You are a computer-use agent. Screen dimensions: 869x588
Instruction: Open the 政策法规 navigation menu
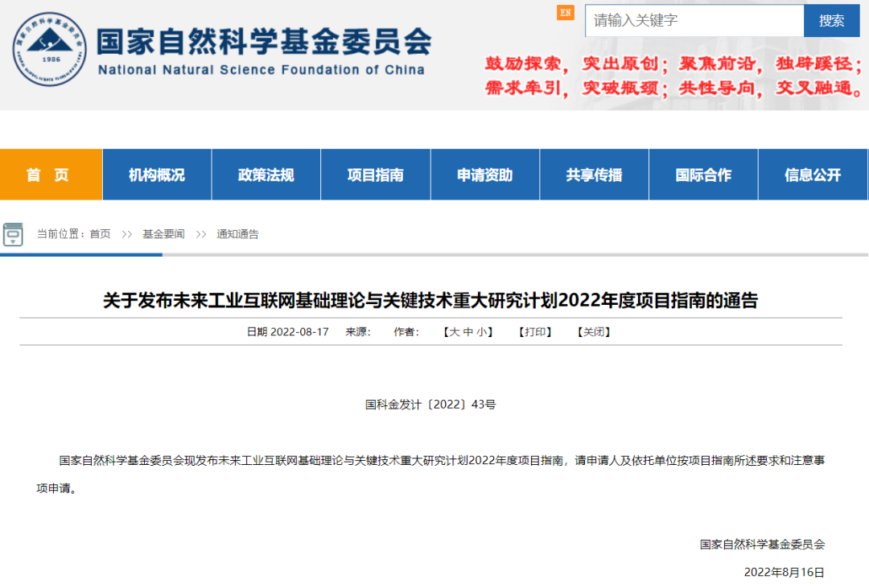tap(266, 175)
